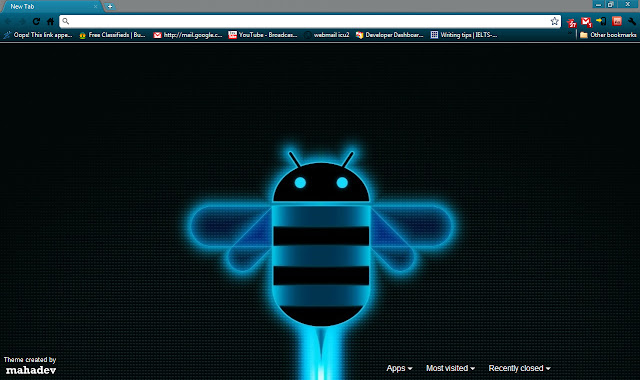
Task: Open the Writing tips IELTS bookmark
Action: 464,35
